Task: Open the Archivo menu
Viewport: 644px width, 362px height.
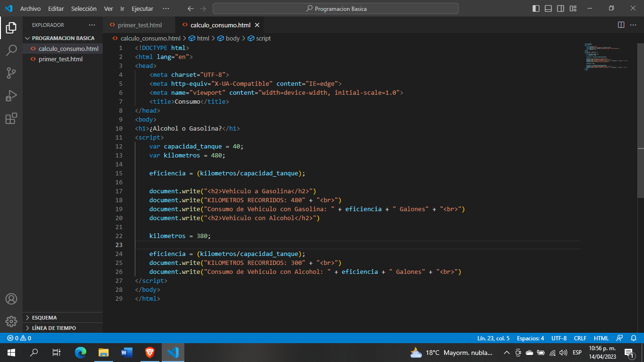Action: (30, 8)
